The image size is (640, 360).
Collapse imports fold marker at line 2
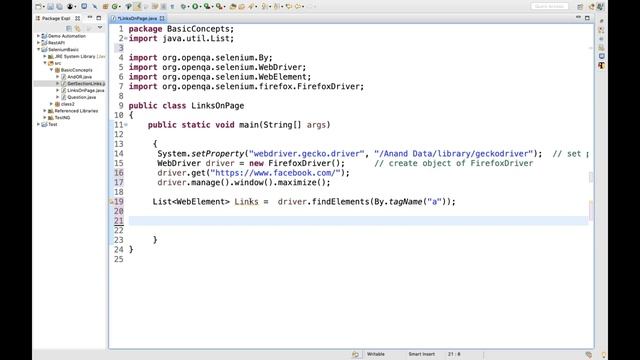coord(126,39)
